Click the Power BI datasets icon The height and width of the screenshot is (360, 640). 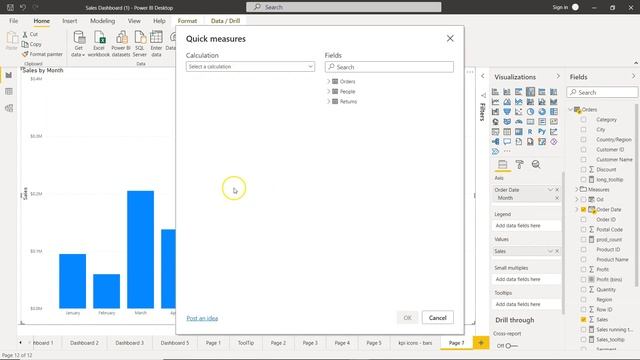[x=121, y=44]
